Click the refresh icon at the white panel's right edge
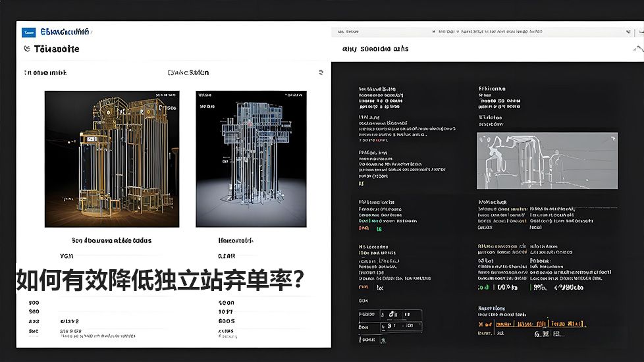The width and height of the screenshot is (644, 362). (x=321, y=72)
